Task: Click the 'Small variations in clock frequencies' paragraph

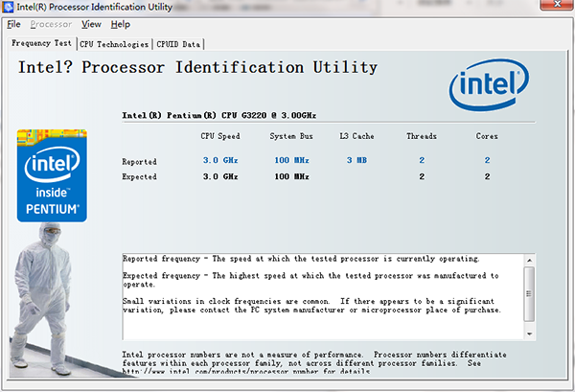Action: point(311,306)
